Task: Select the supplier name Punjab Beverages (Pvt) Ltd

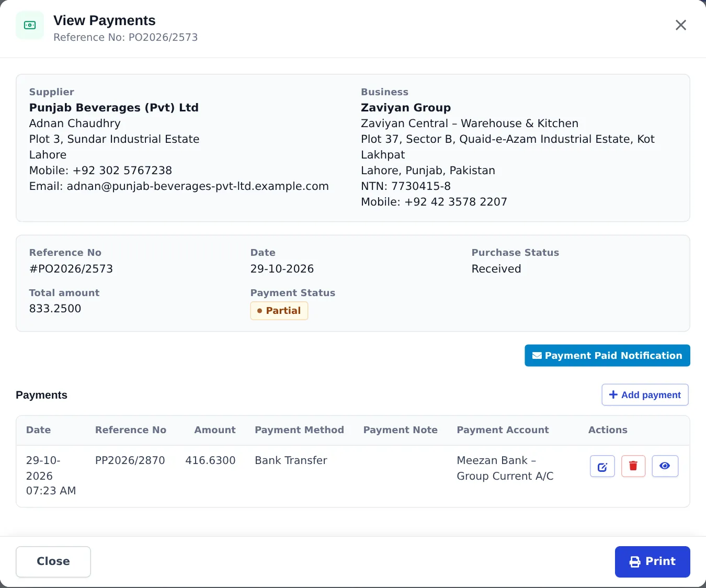Action: click(x=114, y=108)
